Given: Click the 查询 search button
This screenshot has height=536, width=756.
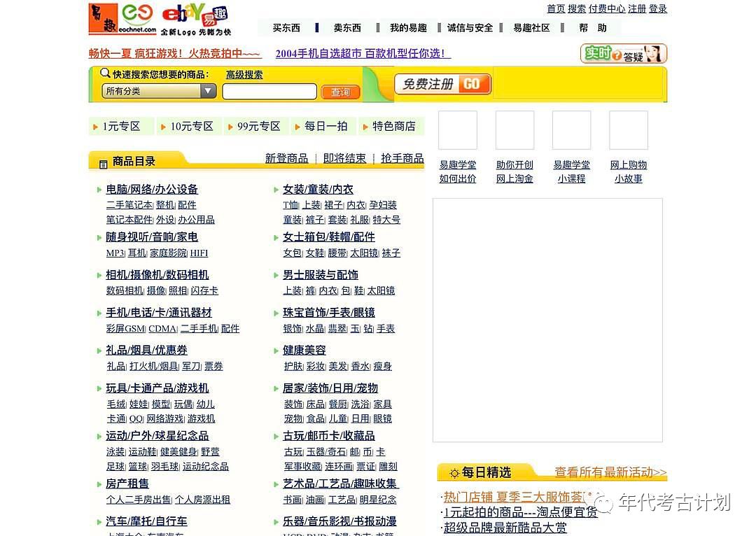Looking at the screenshot, I should [340, 92].
